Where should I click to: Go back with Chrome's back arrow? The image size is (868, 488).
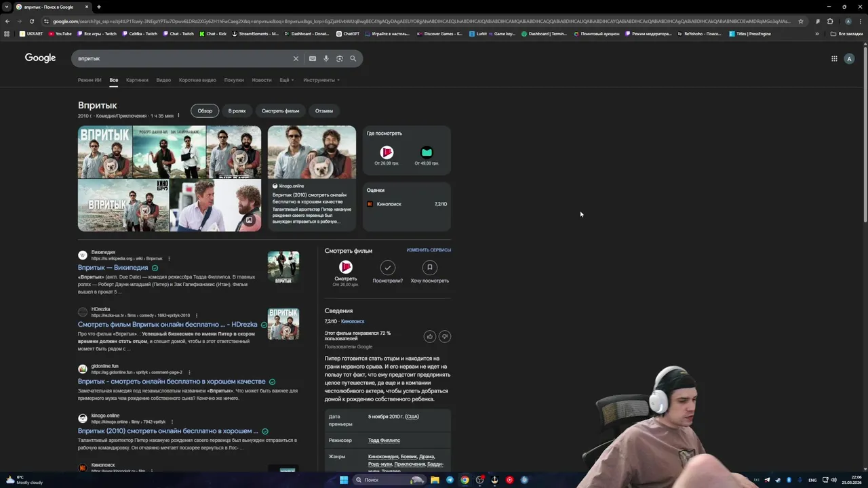coord(7,21)
